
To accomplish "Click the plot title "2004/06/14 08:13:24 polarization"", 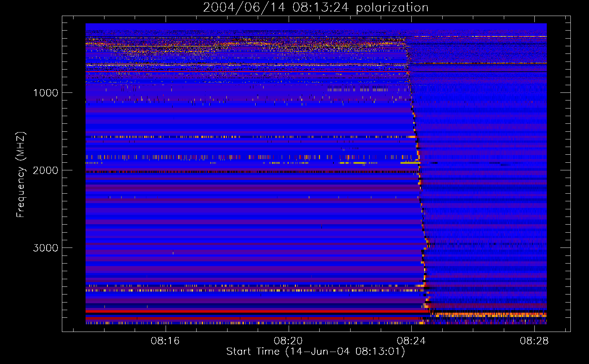I will (316, 8).
